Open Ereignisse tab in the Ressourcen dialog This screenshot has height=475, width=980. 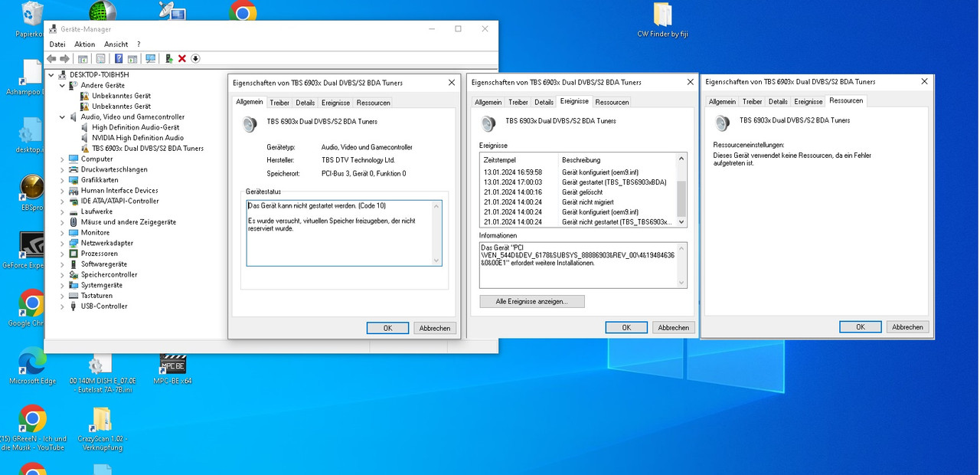808,101
